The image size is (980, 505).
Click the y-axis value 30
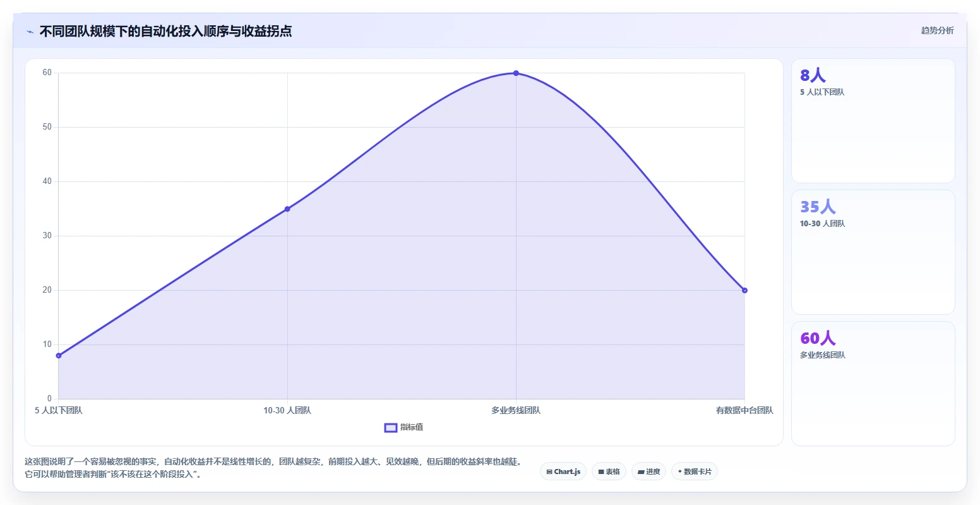47,236
